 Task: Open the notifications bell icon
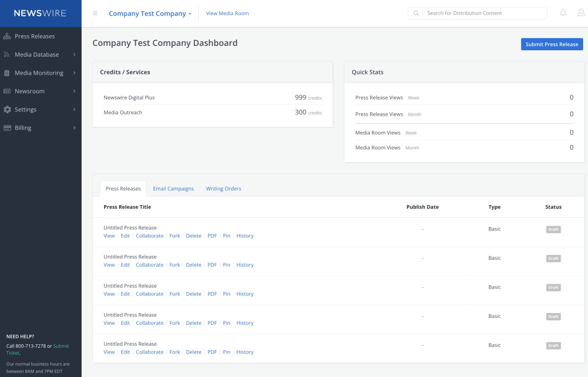point(563,13)
